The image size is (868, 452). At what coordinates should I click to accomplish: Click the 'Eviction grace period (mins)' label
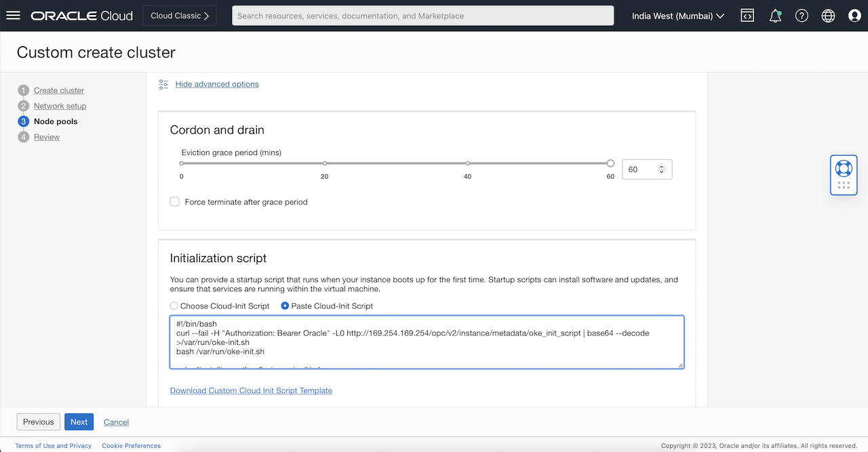[x=231, y=152]
